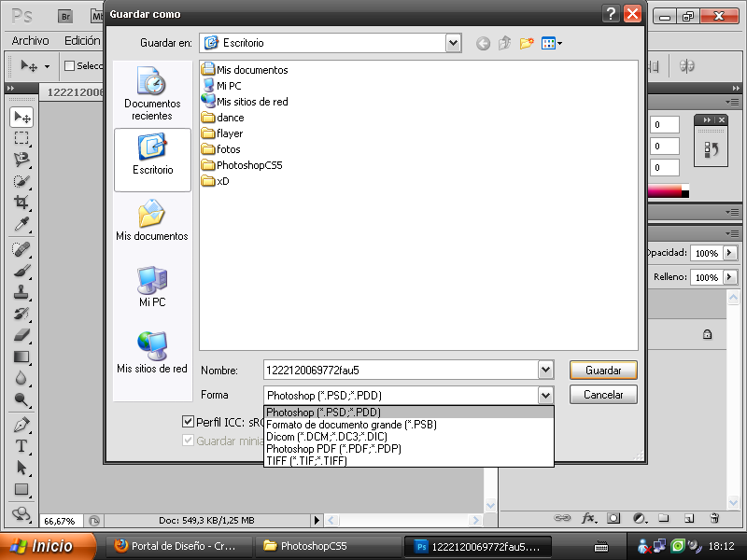The width and height of the screenshot is (747, 560).
Task: Go back to previous folder in dialog
Action: 483,44
